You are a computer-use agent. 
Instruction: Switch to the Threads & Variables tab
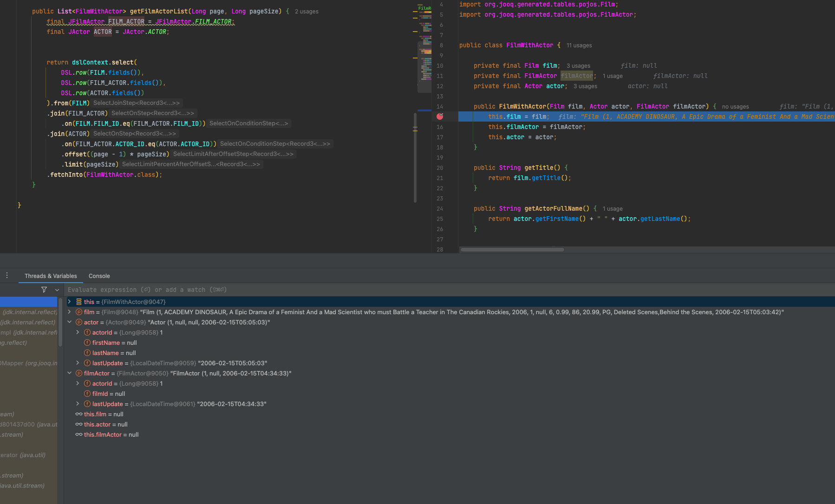[x=51, y=276]
